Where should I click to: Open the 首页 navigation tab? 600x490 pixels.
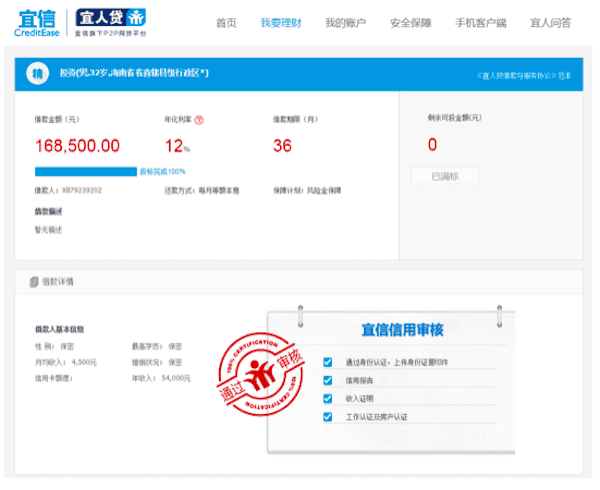227,22
